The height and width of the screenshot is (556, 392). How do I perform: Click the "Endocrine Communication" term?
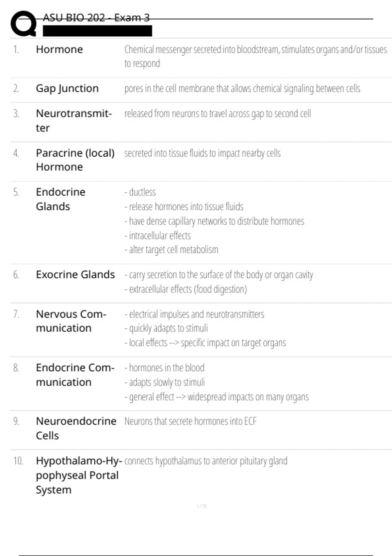tap(75, 374)
